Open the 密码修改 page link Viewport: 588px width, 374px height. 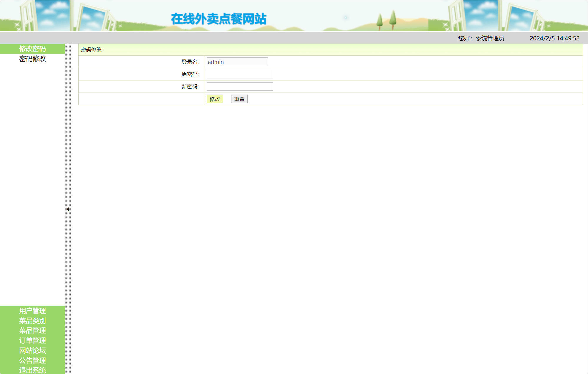(x=32, y=59)
